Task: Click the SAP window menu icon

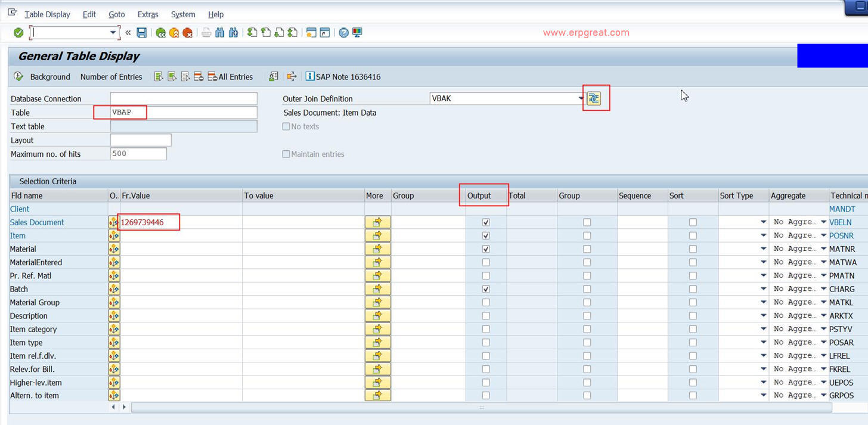Action: (12, 13)
